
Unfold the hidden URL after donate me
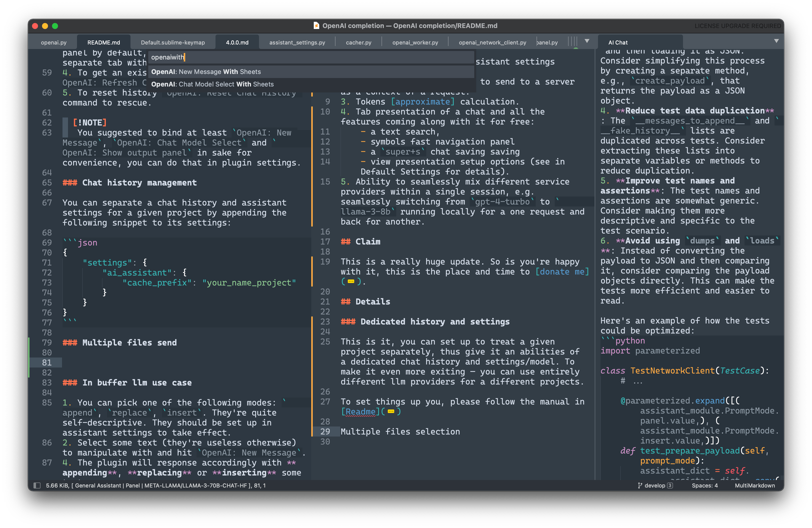[351, 282]
